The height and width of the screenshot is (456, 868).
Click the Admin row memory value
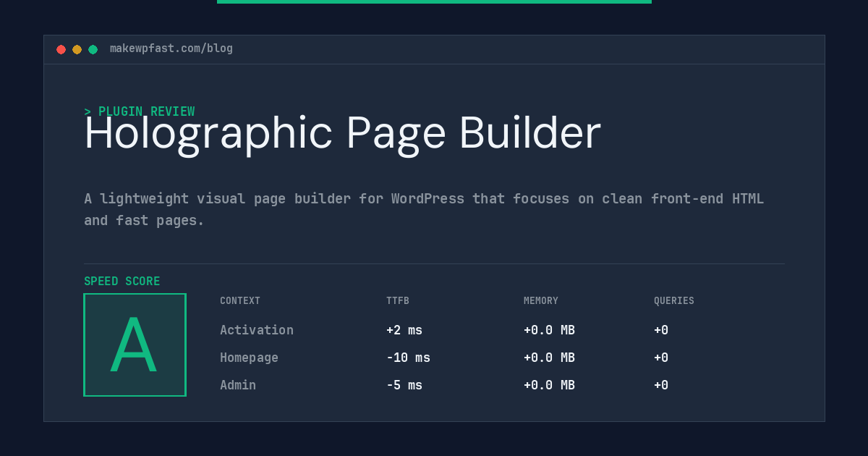pyautogui.click(x=549, y=385)
